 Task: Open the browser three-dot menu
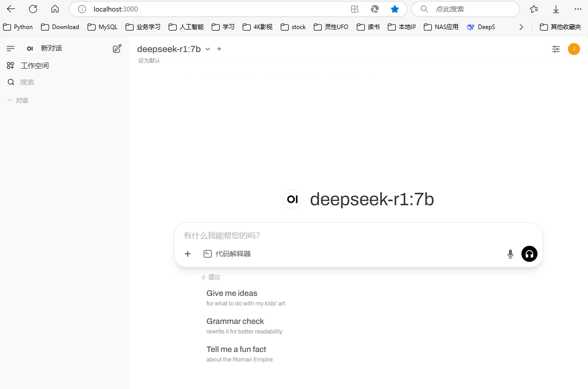click(x=578, y=9)
